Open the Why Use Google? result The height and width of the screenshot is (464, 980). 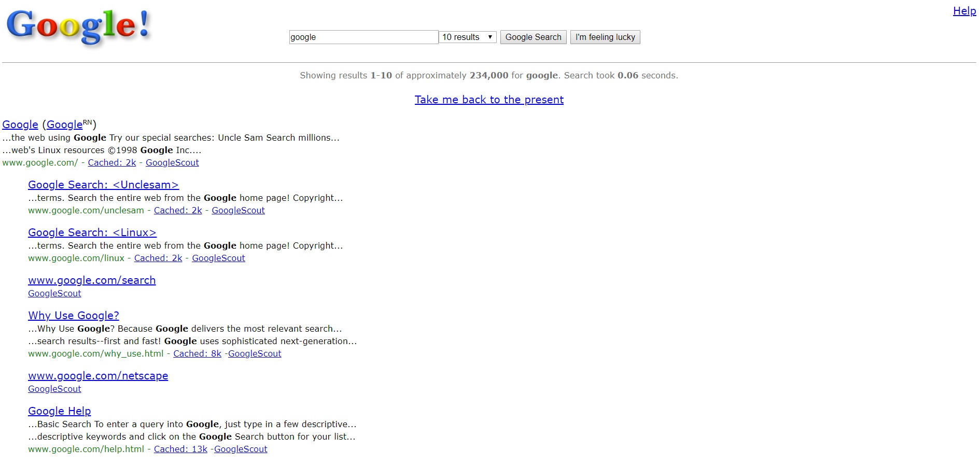tap(74, 316)
